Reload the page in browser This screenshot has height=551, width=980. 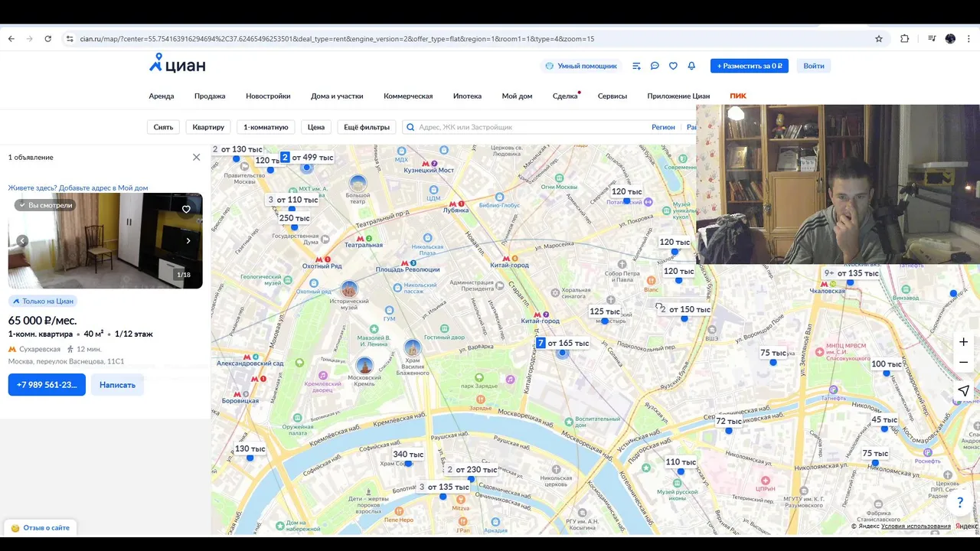[47, 39]
